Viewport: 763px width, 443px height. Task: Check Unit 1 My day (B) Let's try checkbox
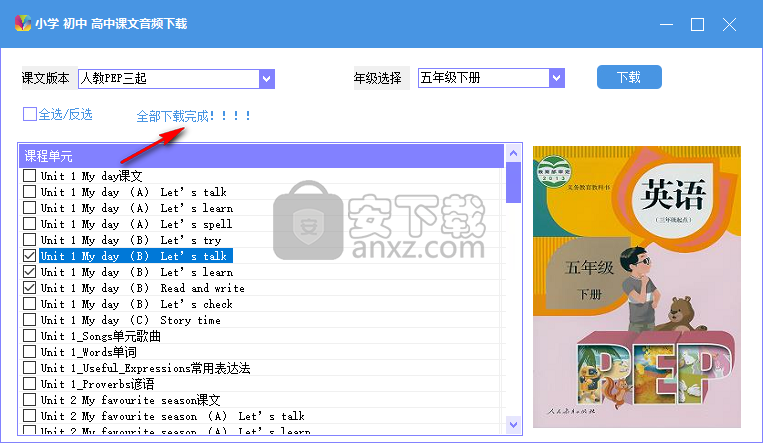click(x=30, y=240)
